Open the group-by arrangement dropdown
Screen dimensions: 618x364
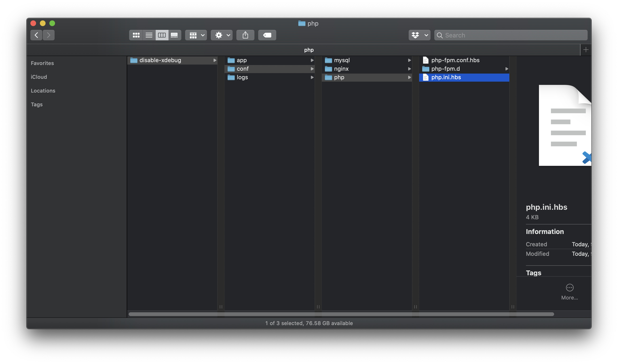point(196,35)
